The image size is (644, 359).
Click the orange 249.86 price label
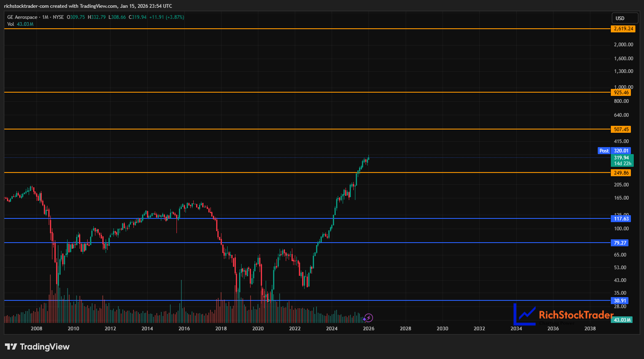pos(621,173)
